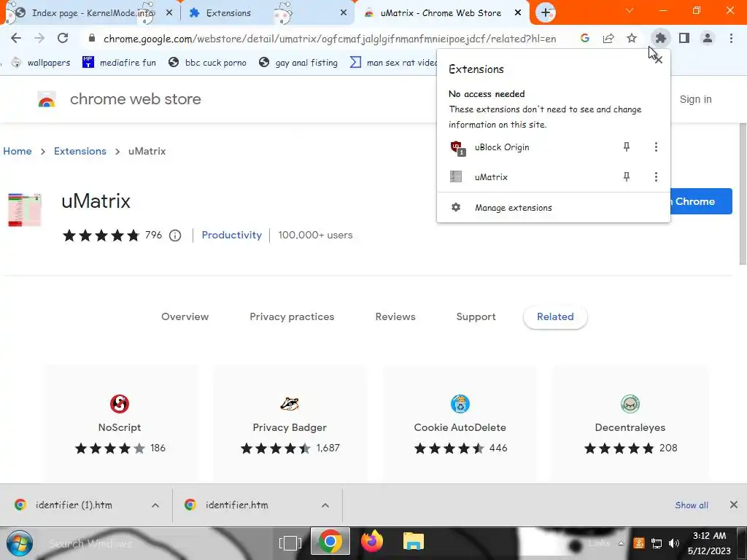Switch to the Overview tab

[x=185, y=316]
